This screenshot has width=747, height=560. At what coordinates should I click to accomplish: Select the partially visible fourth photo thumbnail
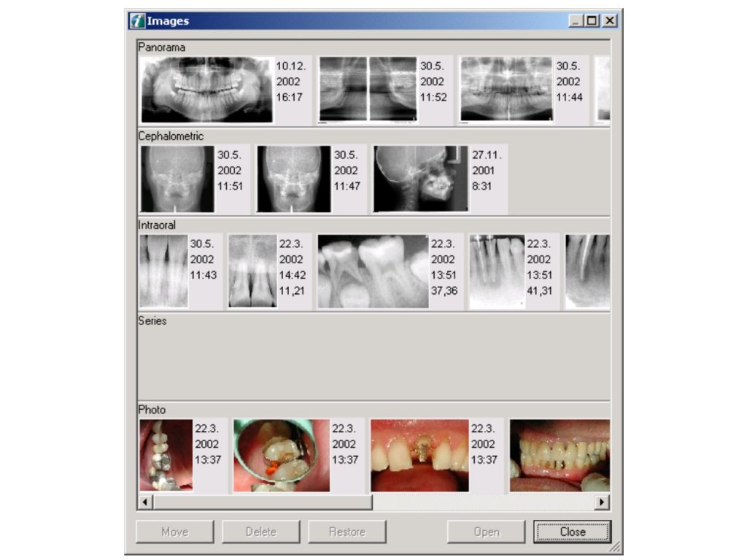click(559, 455)
